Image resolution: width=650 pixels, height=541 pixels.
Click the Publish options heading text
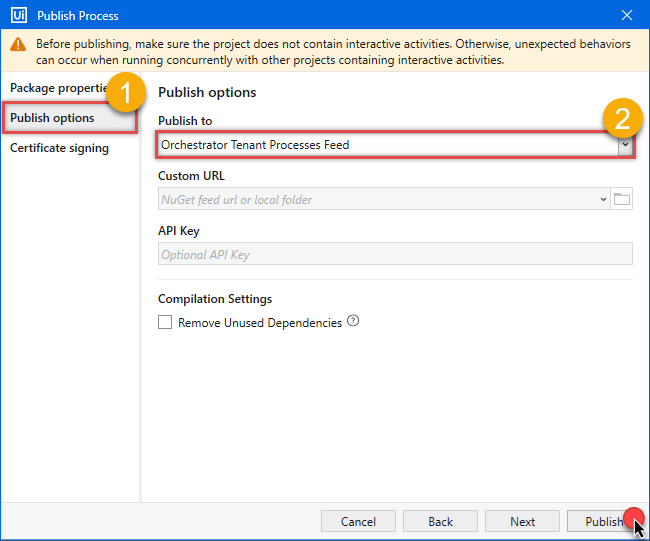pos(207,92)
